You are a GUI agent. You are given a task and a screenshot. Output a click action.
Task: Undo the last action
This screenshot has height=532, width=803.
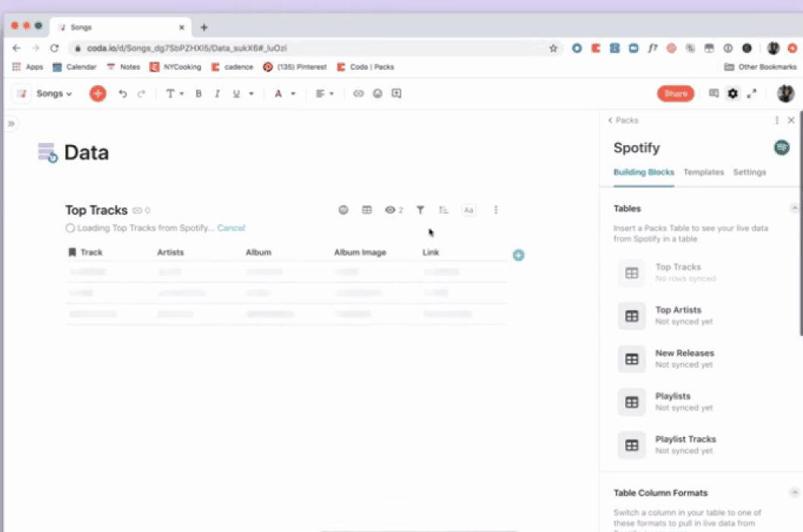(123, 93)
